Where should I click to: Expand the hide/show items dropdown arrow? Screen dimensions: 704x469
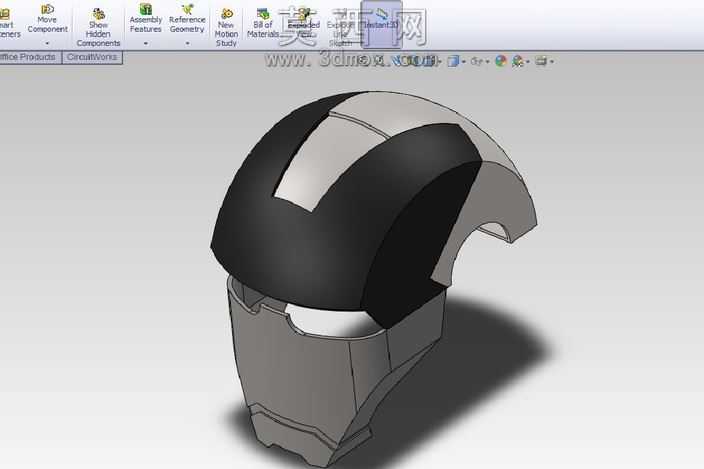point(488,61)
